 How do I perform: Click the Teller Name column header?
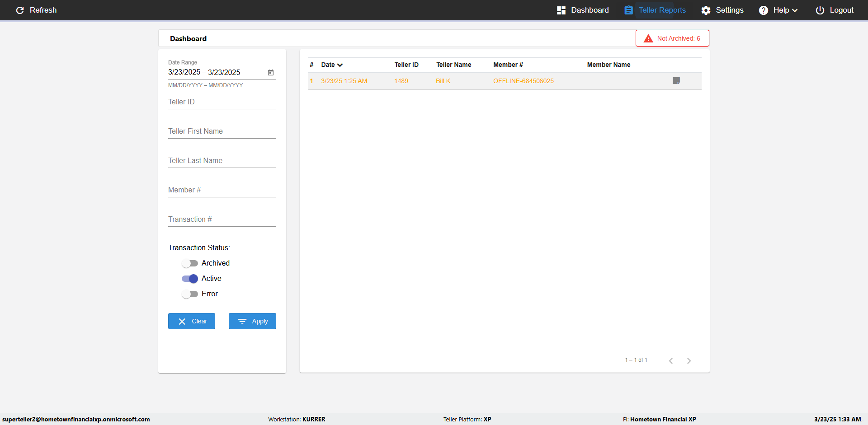(x=453, y=65)
